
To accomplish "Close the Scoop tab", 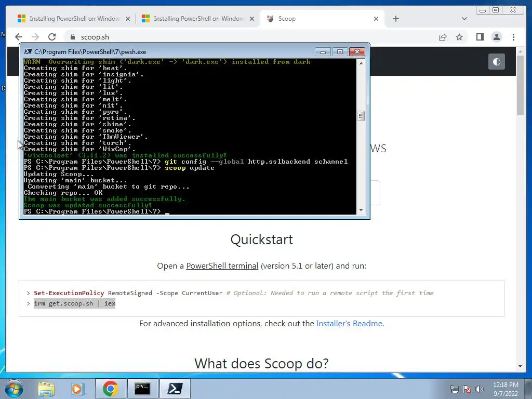I will (x=376, y=19).
